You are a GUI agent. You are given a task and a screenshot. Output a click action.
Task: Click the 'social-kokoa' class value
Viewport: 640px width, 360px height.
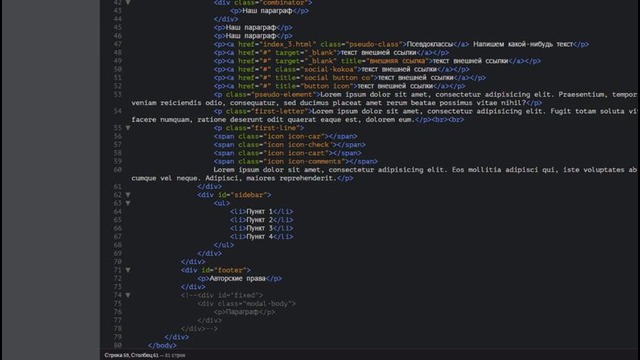click(329, 69)
